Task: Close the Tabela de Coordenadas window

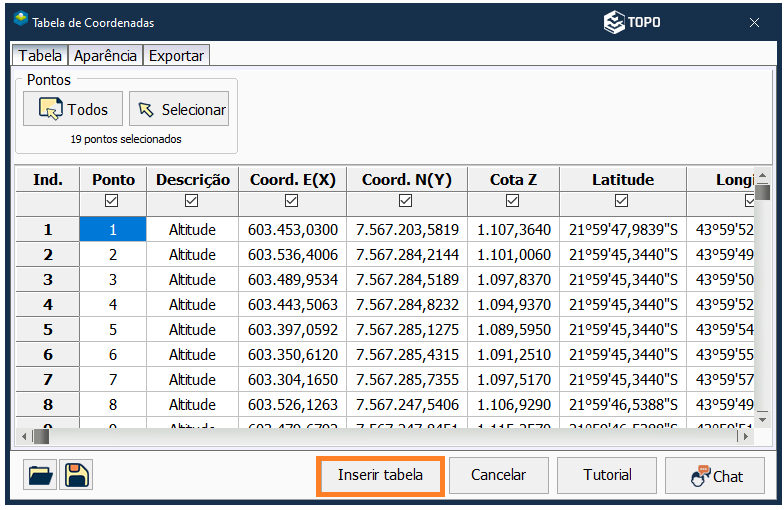Action: point(754,22)
